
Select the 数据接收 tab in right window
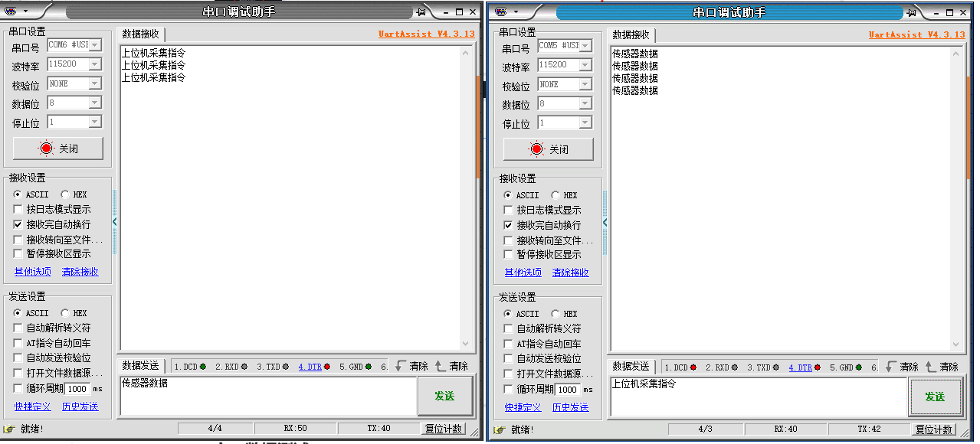click(x=631, y=34)
